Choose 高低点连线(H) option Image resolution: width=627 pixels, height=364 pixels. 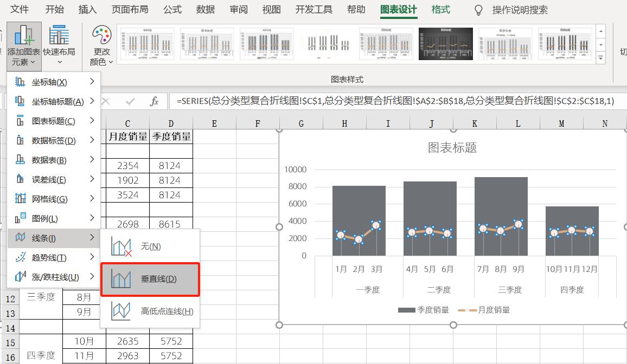pyautogui.click(x=150, y=311)
